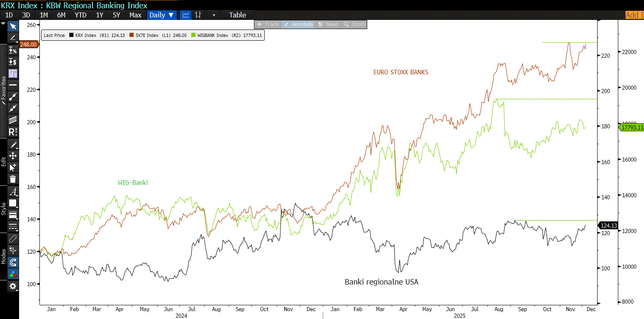
Task: Select the 5Y time range tab
Action: pos(116,15)
